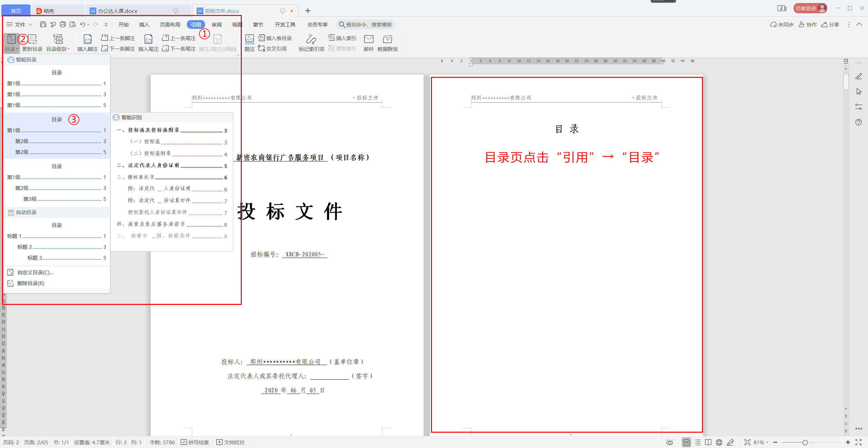Expand the Undo history dropdown arrow
This screenshot has width=868, height=448.
tap(88, 24)
